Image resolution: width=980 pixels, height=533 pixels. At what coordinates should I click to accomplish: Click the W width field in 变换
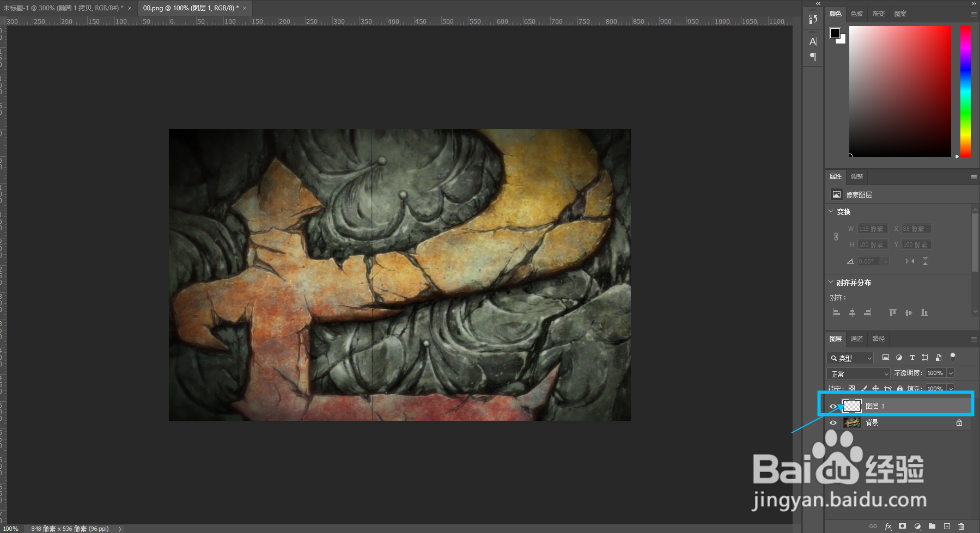(x=873, y=229)
